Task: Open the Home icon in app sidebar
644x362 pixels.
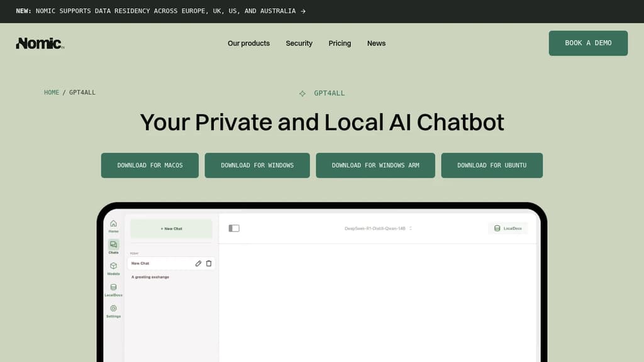Action: tap(113, 223)
